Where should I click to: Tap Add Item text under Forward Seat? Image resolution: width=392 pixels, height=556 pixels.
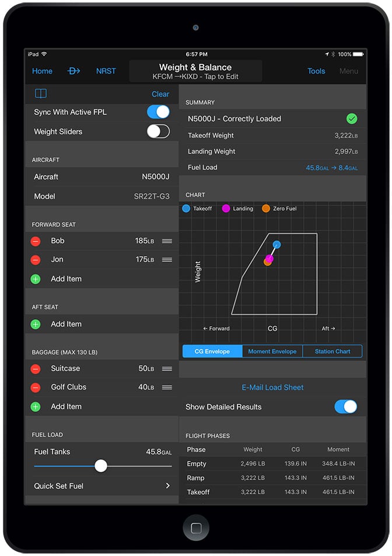tap(66, 279)
